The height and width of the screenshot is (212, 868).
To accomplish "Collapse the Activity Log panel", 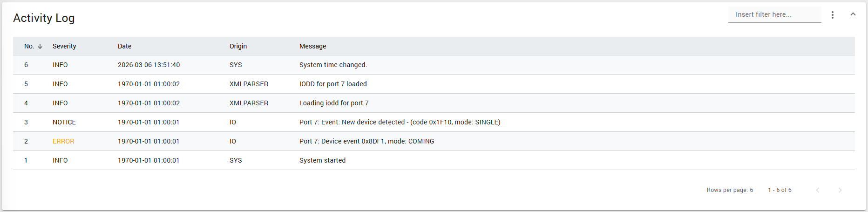I will click(853, 14).
